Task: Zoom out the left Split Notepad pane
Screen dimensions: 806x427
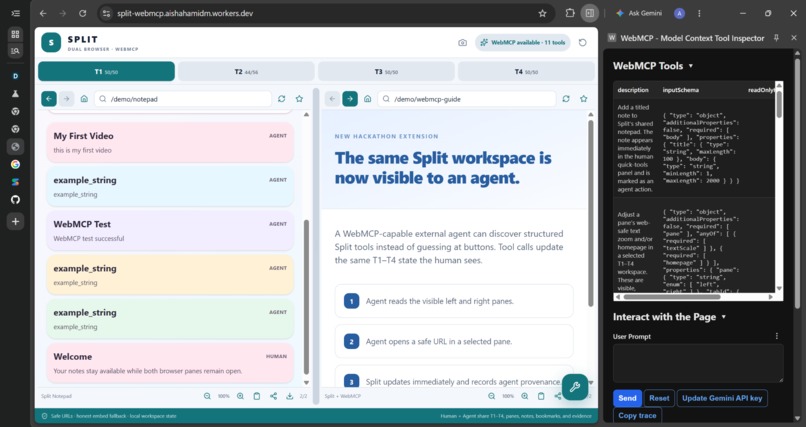Action: pyautogui.click(x=207, y=396)
